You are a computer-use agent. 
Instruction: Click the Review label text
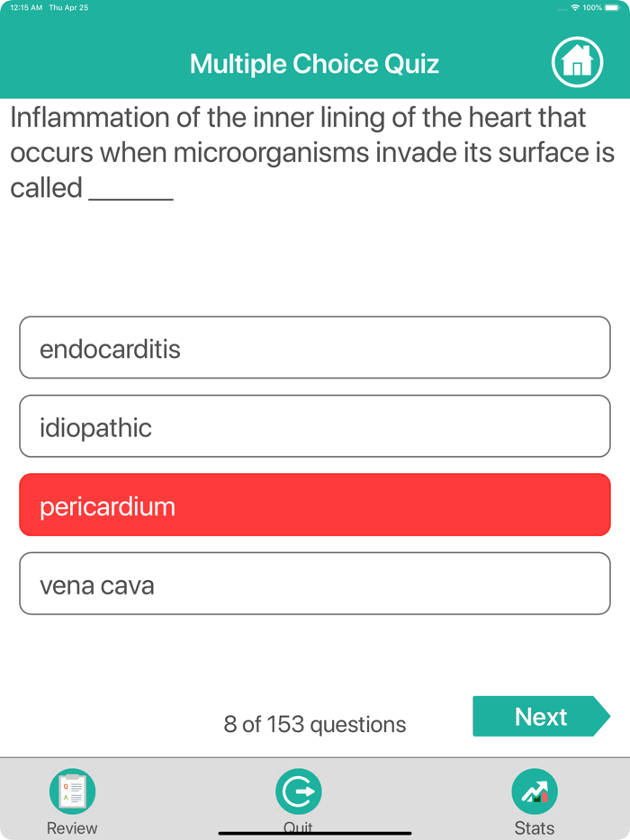coord(72,827)
